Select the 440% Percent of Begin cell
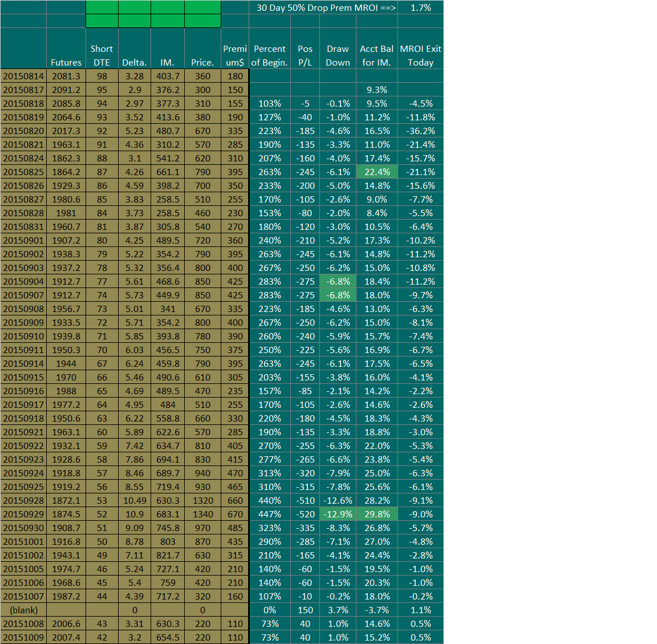This screenshot has width=657, height=644. pos(270,501)
